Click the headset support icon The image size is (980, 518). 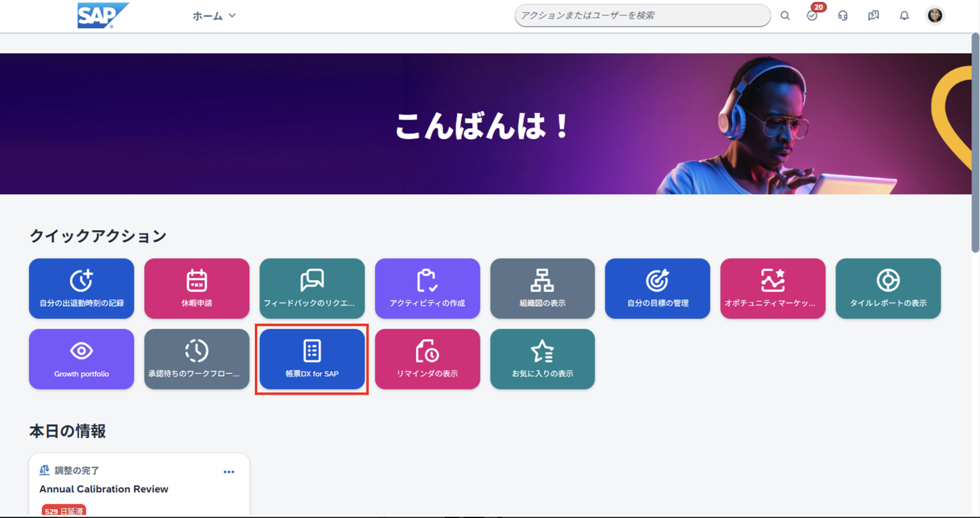point(842,16)
